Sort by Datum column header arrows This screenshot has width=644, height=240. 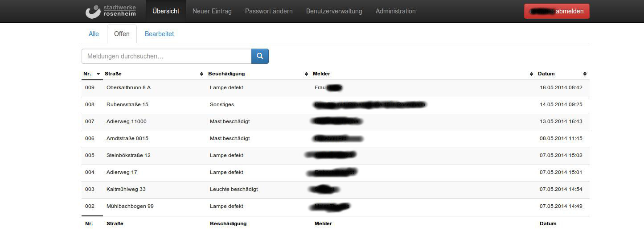point(585,74)
